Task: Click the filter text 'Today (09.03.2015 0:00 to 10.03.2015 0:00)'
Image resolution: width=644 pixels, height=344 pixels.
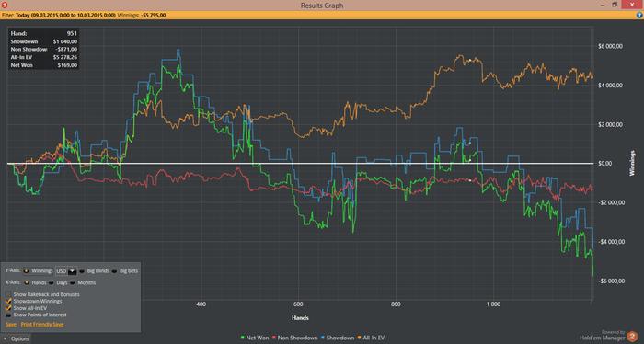Action: pos(65,16)
